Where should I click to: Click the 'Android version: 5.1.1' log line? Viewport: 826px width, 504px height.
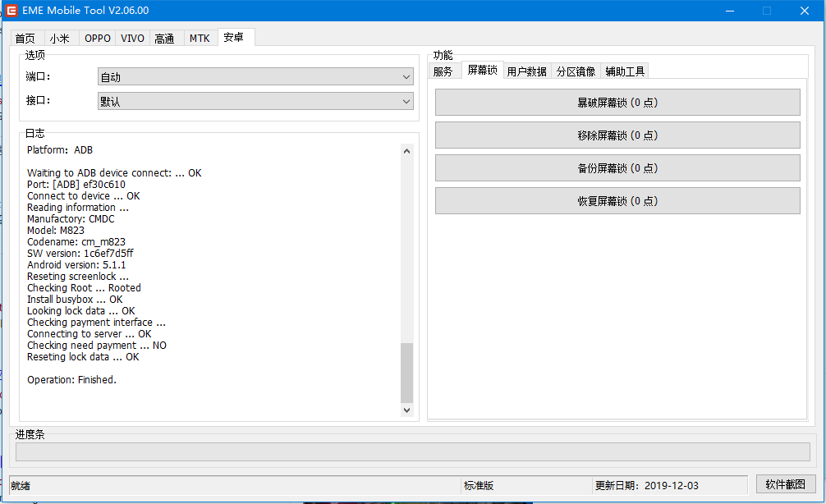76,265
